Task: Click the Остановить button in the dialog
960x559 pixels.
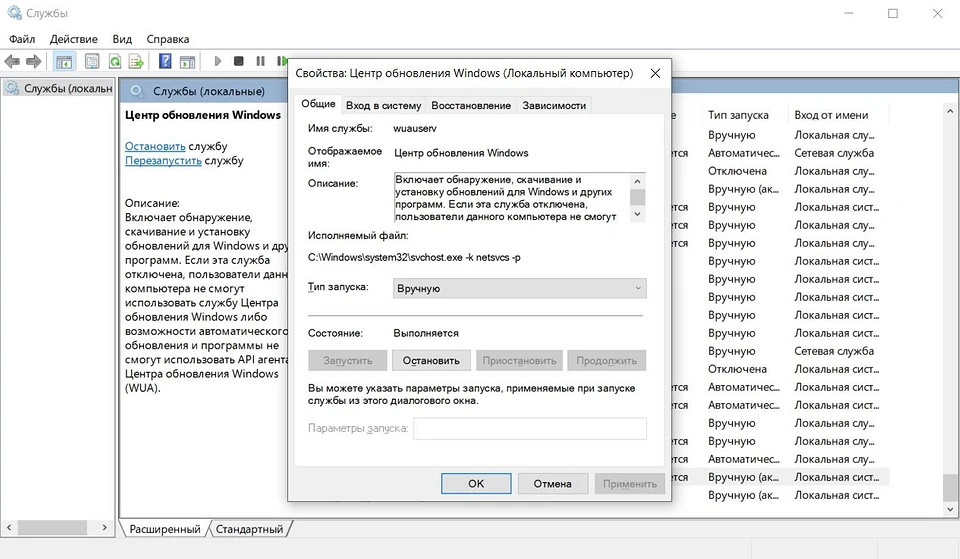Action: click(432, 360)
